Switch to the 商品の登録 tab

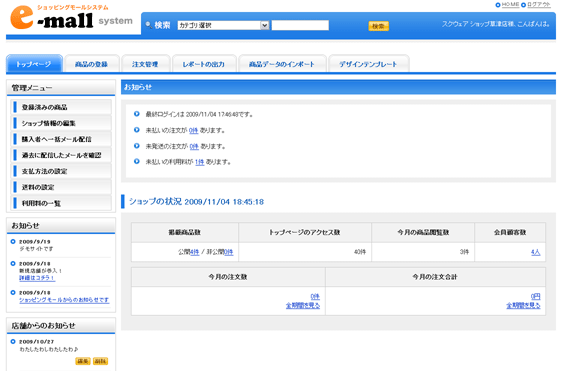(x=92, y=64)
